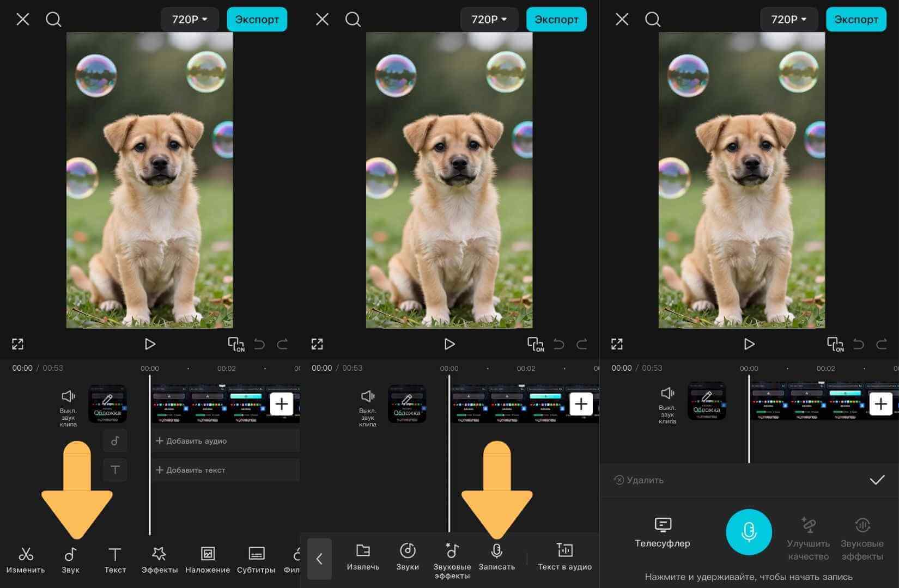Select the Наложение overlay tool
Image resolution: width=899 pixels, height=588 pixels.
coord(208,560)
